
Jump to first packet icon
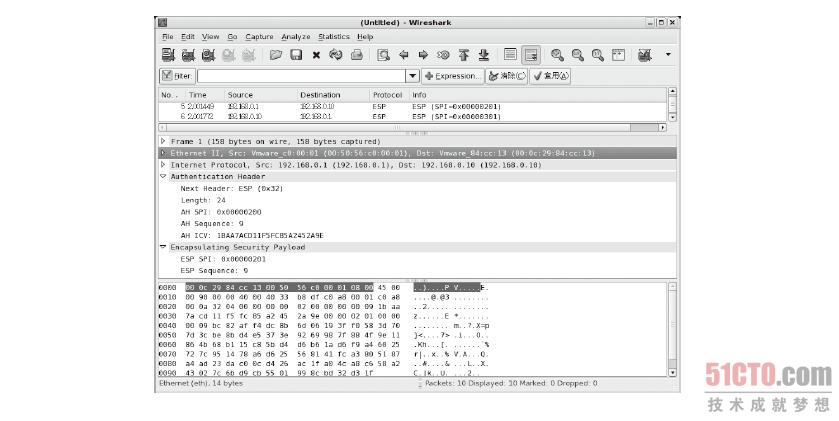point(464,55)
